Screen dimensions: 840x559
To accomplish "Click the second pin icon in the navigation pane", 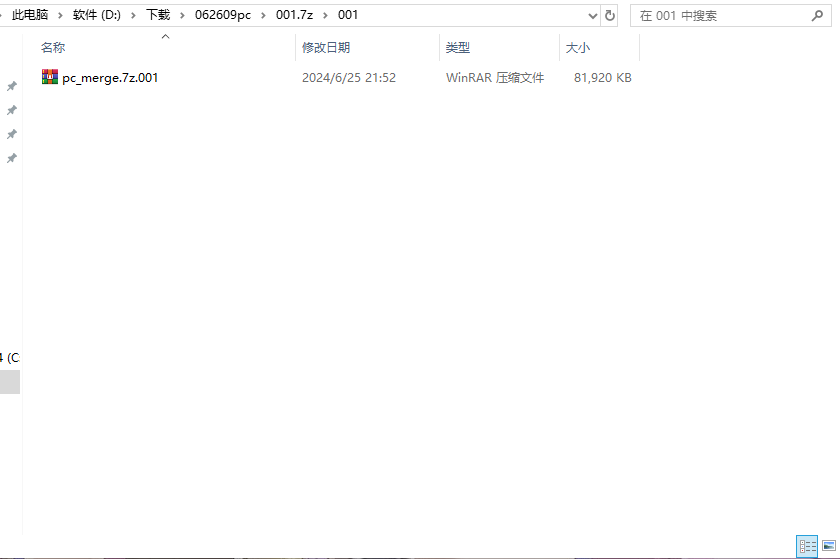I will (x=12, y=110).
